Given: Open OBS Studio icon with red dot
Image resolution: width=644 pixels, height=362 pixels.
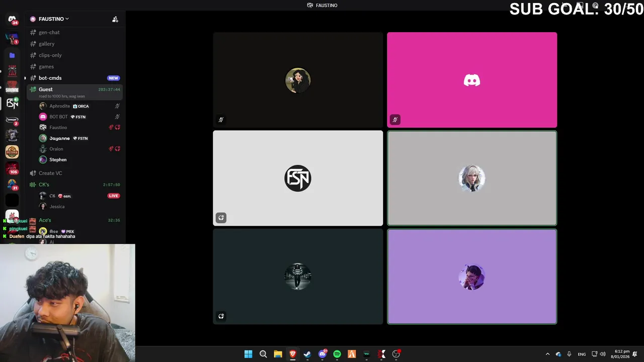Looking at the screenshot, I should pyautogui.click(x=396, y=354).
